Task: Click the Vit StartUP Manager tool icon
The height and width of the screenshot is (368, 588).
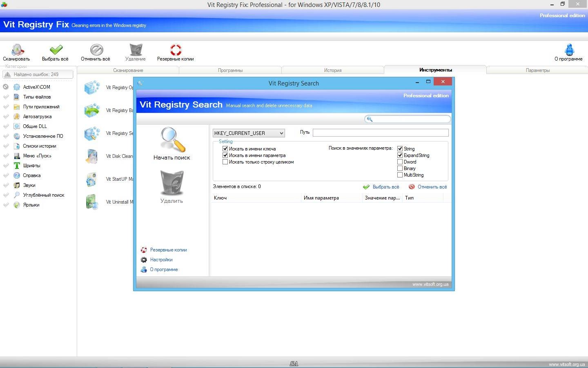Action: tap(92, 179)
